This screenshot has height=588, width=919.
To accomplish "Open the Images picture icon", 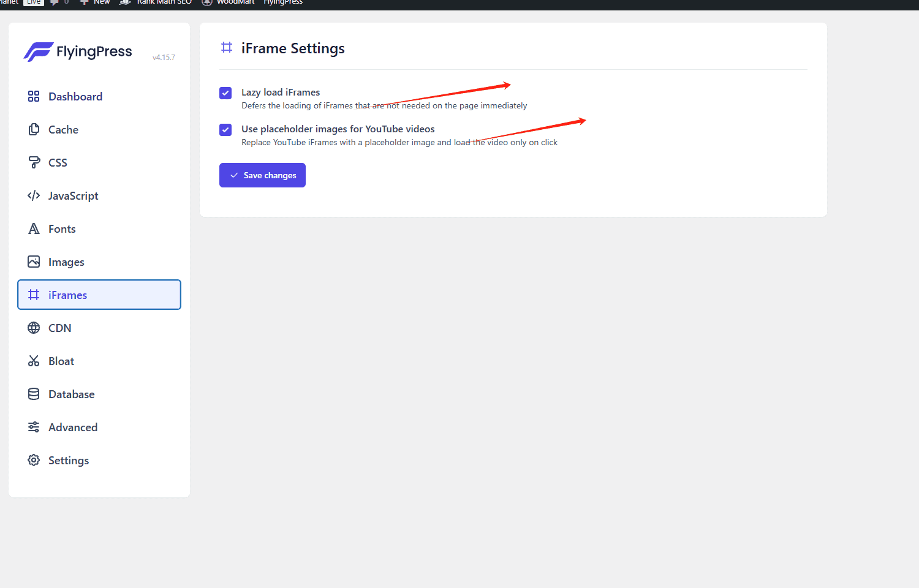I will (34, 262).
